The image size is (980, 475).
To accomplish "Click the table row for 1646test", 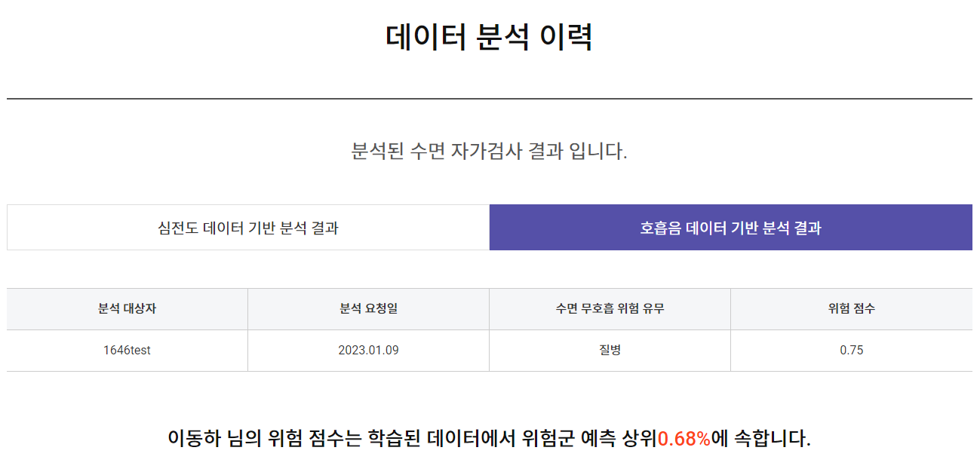I will [x=490, y=351].
